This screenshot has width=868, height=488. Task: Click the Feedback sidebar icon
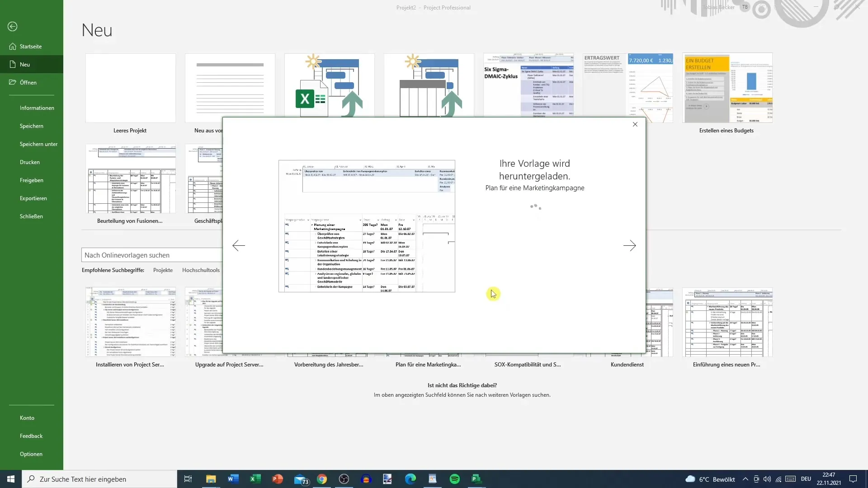point(31,436)
